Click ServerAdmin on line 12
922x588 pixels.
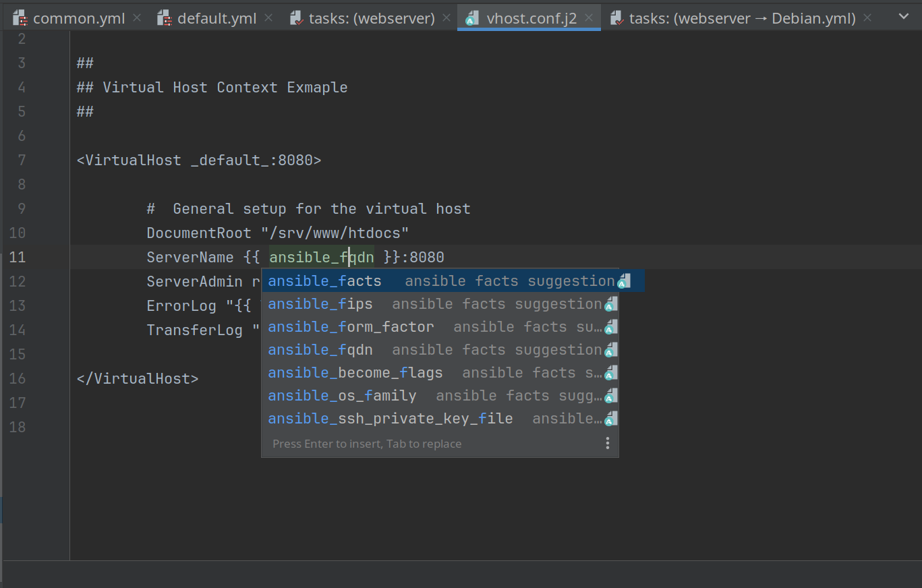click(194, 282)
